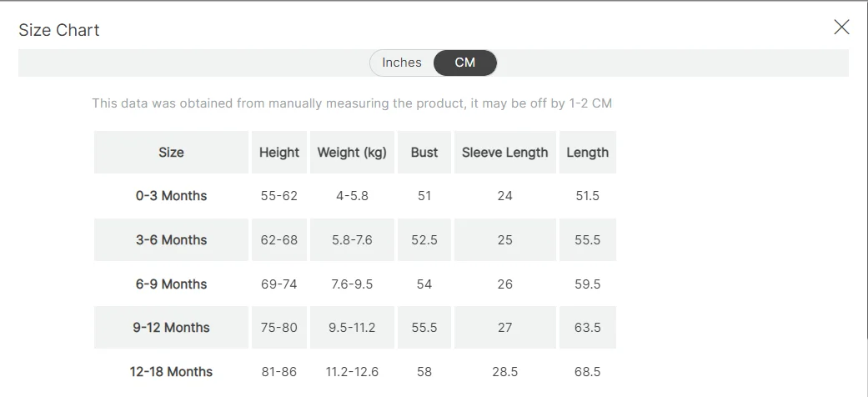Screen dimensions: 868x397
Task: Select the CM unit option
Action: pyautogui.click(x=465, y=63)
